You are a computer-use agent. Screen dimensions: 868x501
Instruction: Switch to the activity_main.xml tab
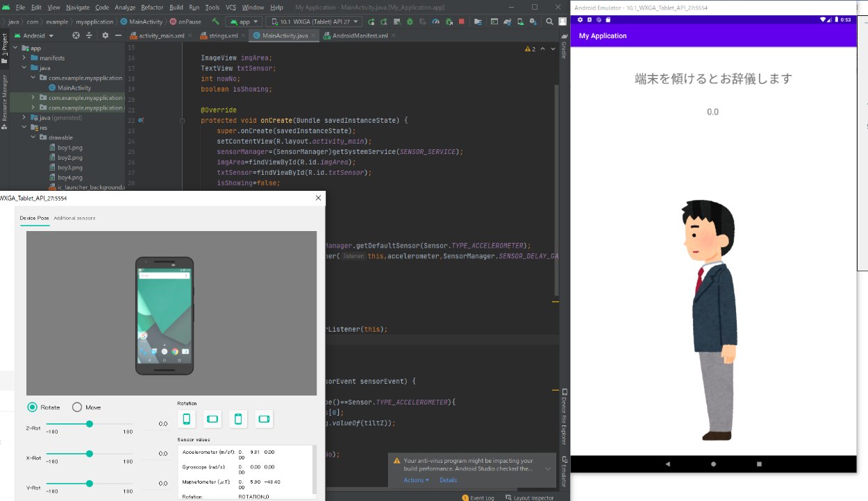[x=160, y=35]
